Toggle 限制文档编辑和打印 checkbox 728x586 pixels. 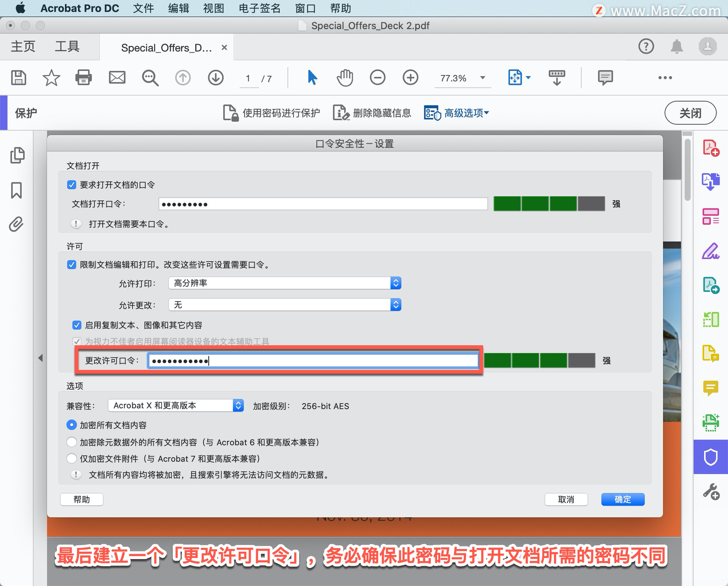pyautogui.click(x=71, y=265)
